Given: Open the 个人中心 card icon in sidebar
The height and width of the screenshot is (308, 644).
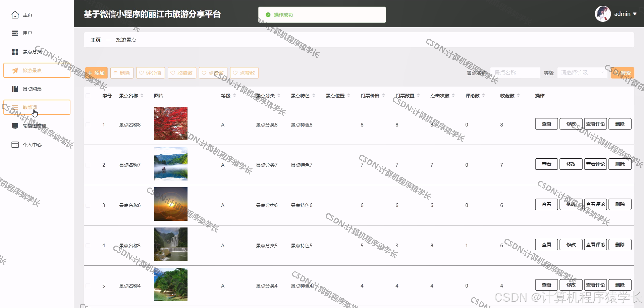Looking at the screenshot, I should coord(15,145).
